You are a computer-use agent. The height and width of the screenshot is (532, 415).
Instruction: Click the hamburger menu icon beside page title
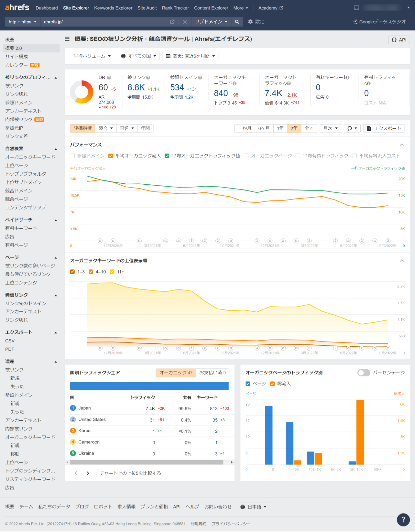tap(67, 39)
